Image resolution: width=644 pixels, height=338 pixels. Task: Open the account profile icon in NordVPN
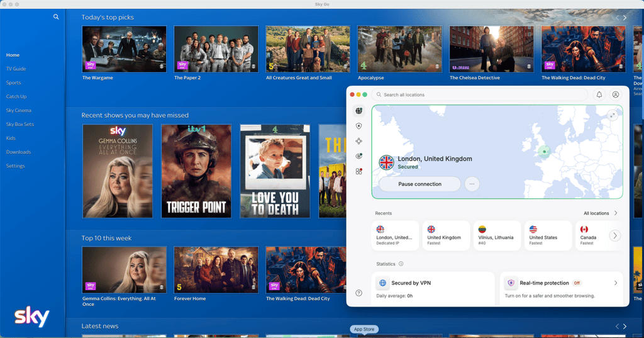pyautogui.click(x=615, y=94)
